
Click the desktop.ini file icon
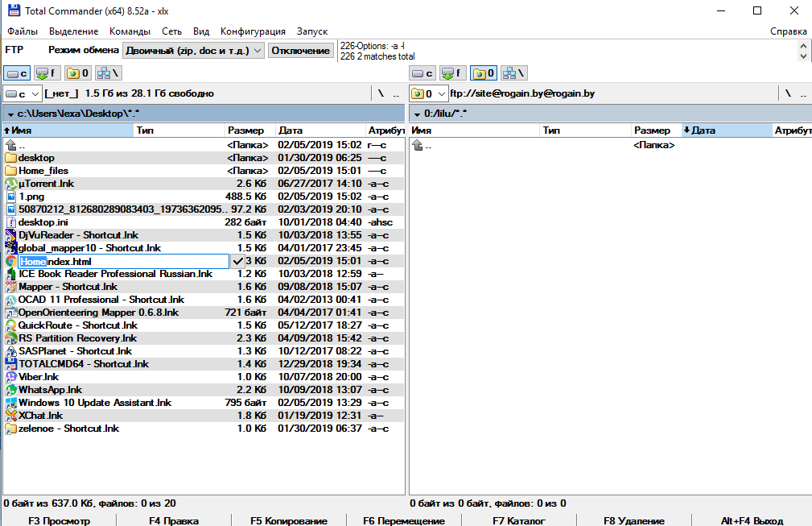point(11,222)
